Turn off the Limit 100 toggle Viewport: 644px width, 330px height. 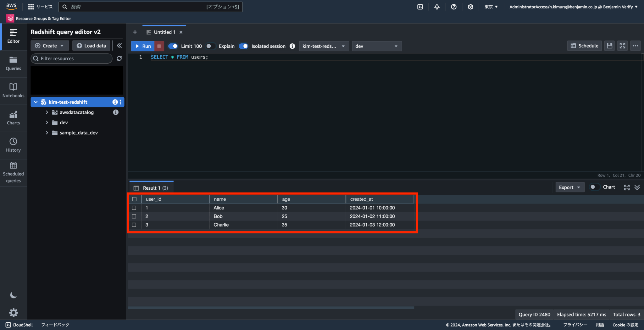click(x=173, y=46)
